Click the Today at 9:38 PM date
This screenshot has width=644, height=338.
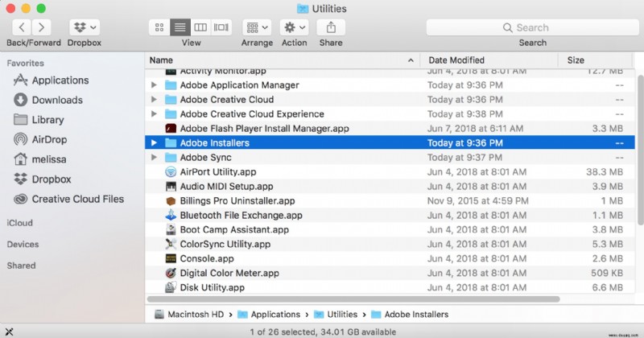[465, 113]
